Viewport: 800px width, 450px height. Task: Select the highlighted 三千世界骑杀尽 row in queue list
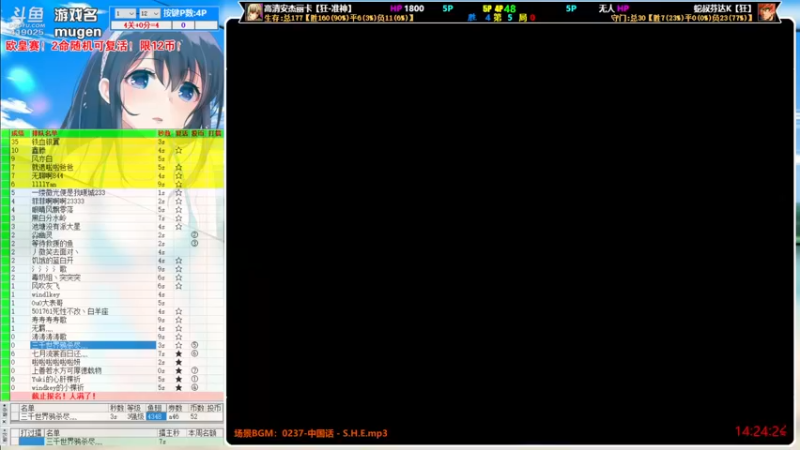[x=116, y=345]
